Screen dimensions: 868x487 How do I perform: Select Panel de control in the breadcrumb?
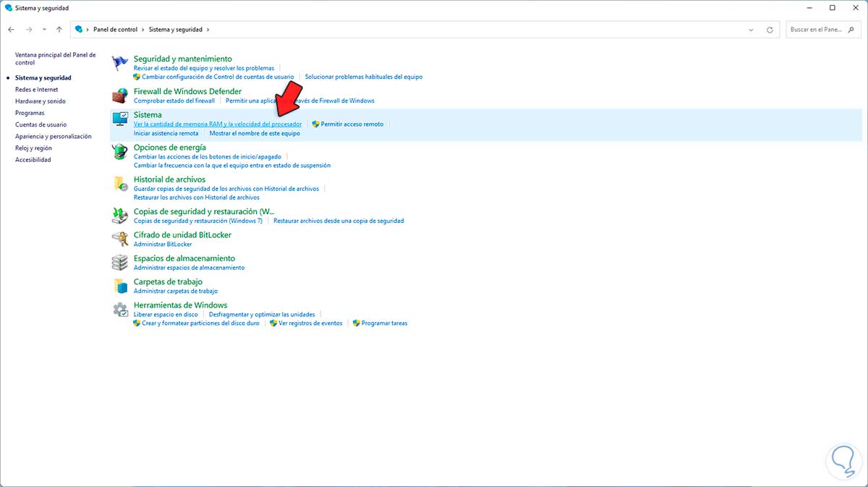click(x=116, y=30)
